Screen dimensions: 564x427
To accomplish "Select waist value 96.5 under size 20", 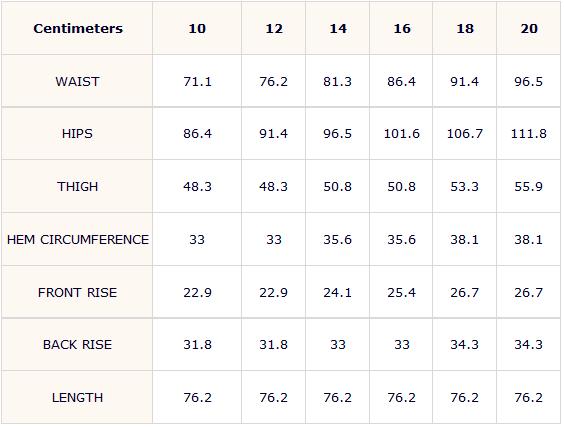I will pos(528,82).
